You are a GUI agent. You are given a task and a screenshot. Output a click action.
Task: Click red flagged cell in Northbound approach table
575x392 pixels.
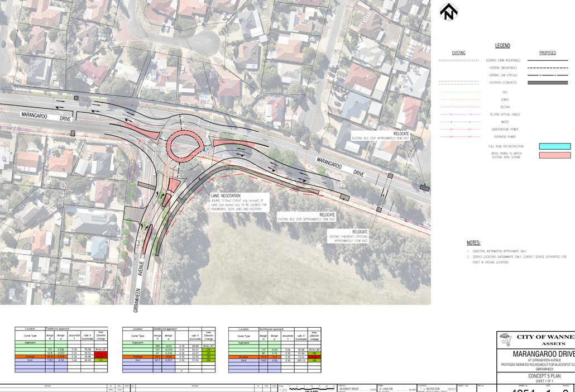(314, 356)
